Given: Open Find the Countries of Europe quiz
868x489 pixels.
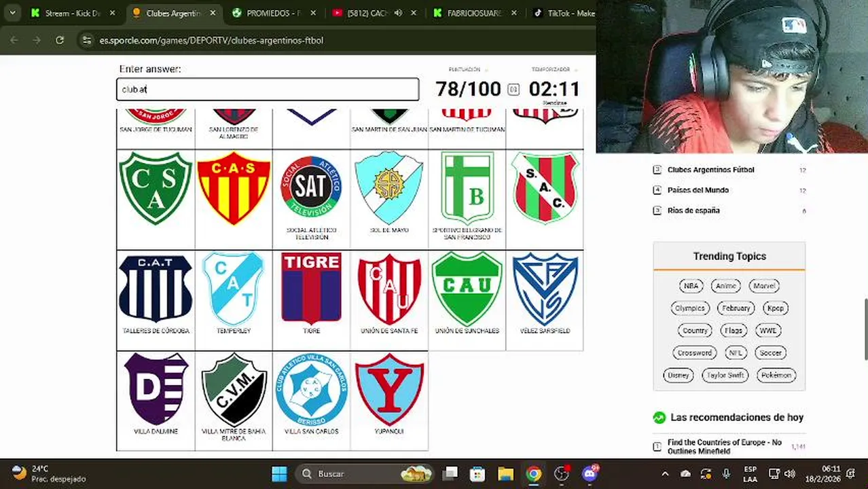Looking at the screenshot, I should (724, 446).
